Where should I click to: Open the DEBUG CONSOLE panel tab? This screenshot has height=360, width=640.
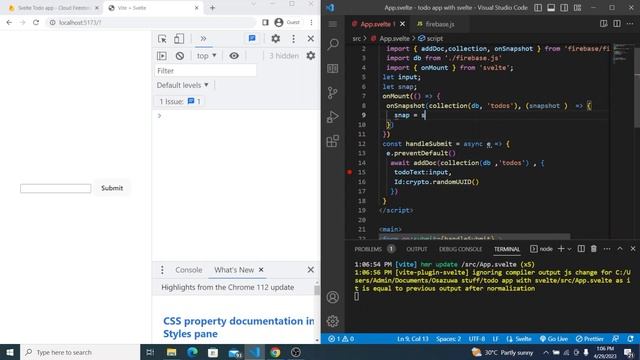click(460, 249)
